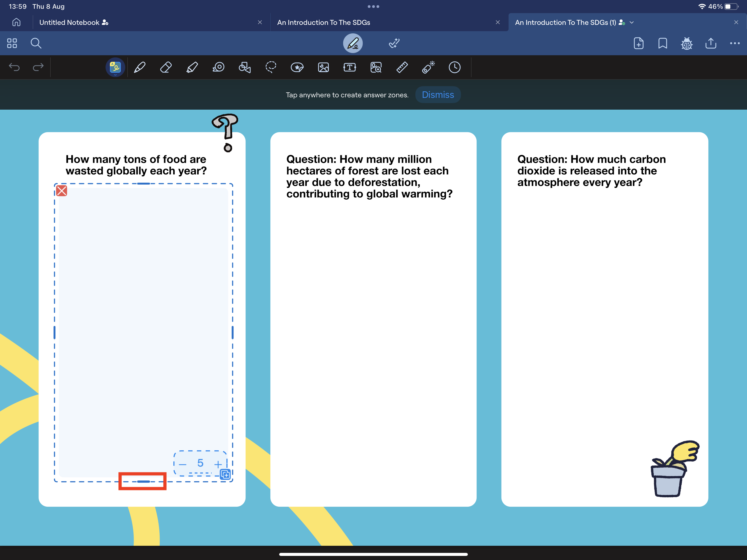Select the Eraser tool
Screen dimensions: 747x560
[165, 68]
